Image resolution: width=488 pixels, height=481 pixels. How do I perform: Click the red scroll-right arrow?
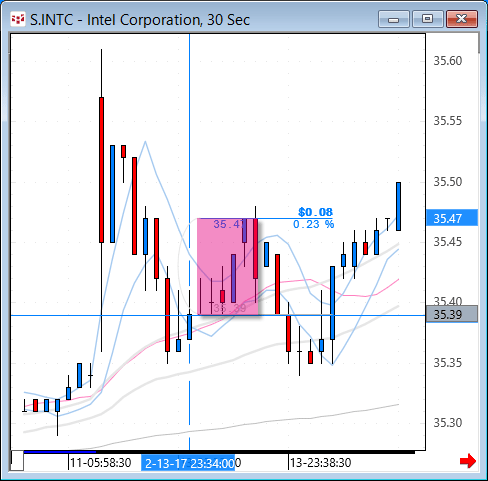(468, 461)
